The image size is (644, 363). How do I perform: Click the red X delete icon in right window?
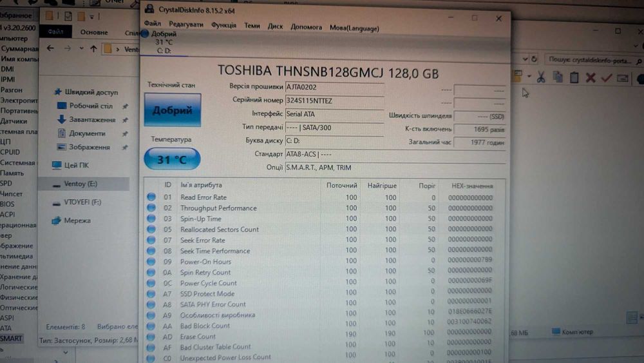pos(590,78)
